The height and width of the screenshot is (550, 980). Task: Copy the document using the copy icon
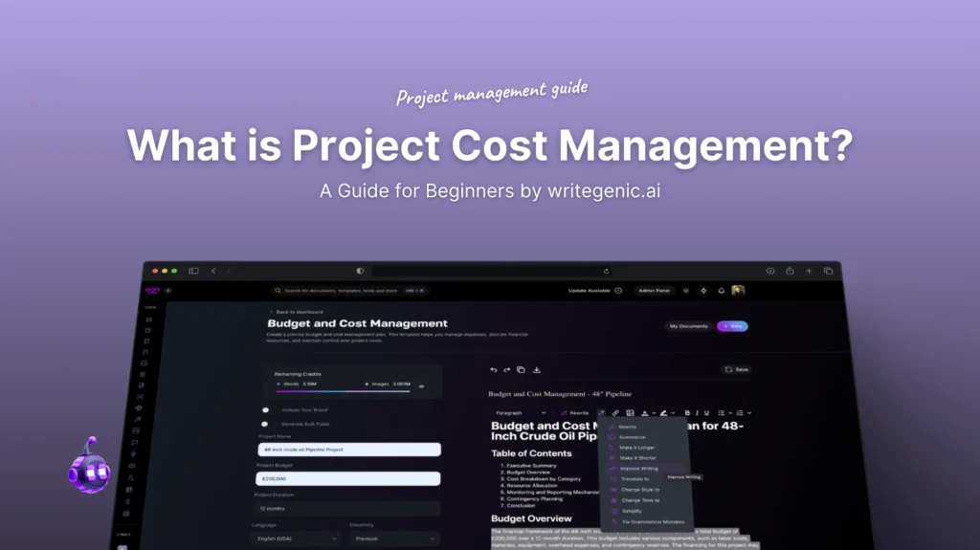(521, 370)
